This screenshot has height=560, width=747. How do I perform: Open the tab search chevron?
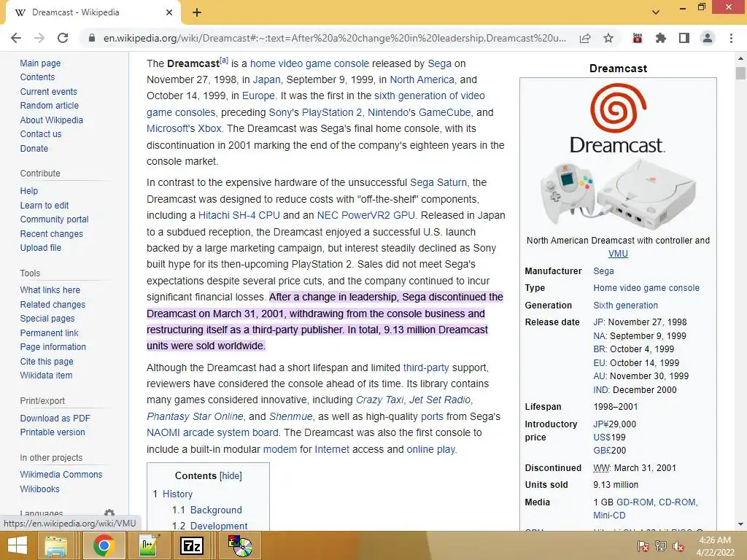(656, 12)
